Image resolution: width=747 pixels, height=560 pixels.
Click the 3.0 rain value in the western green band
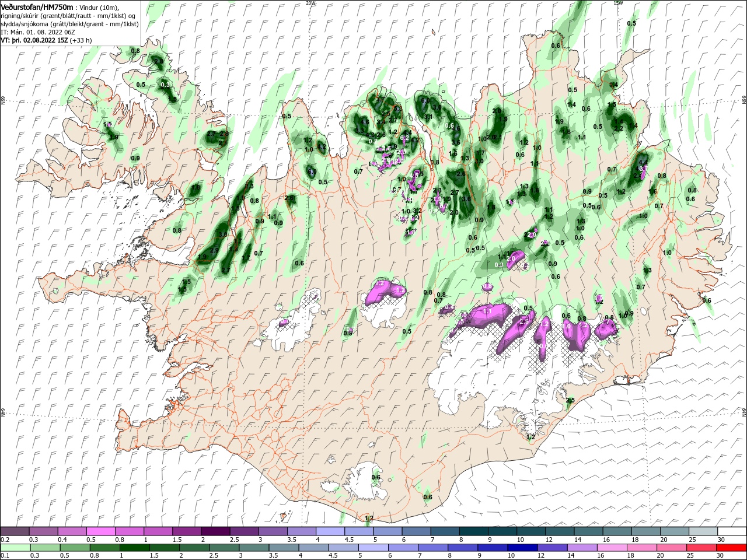click(222, 235)
